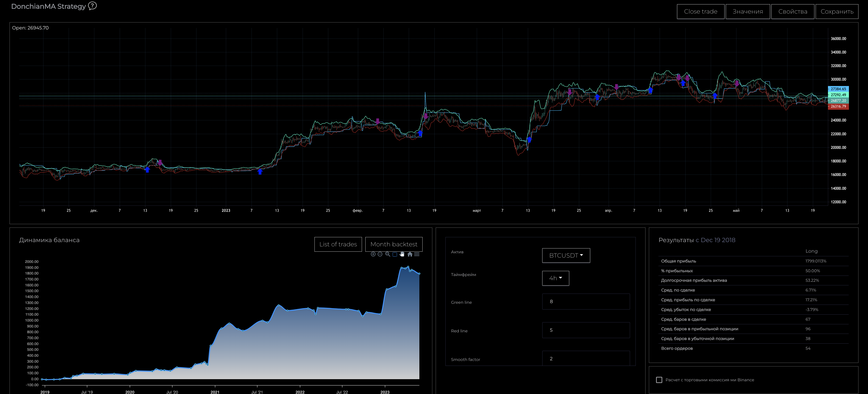Click the Open: 26945.70 readout

click(30, 28)
